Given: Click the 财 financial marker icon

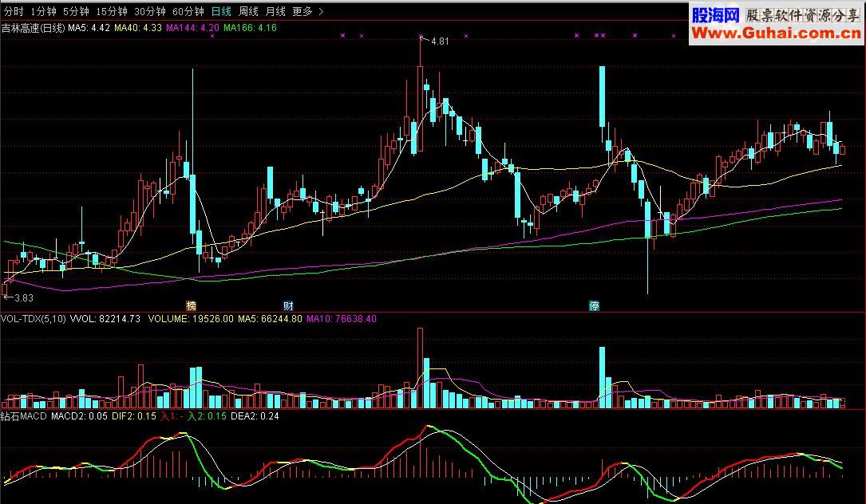Looking at the screenshot, I should click(288, 305).
